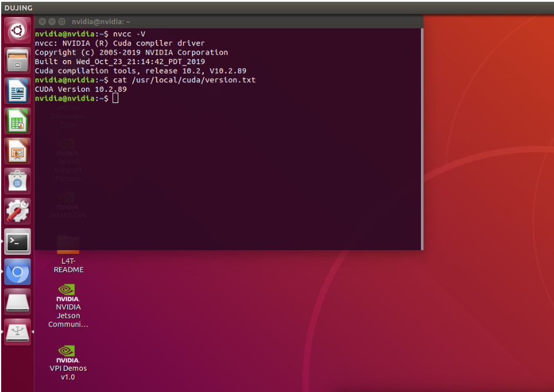Click the DUJING label in the top bar
This screenshot has width=554, height=392.
[x=18, y=8]
